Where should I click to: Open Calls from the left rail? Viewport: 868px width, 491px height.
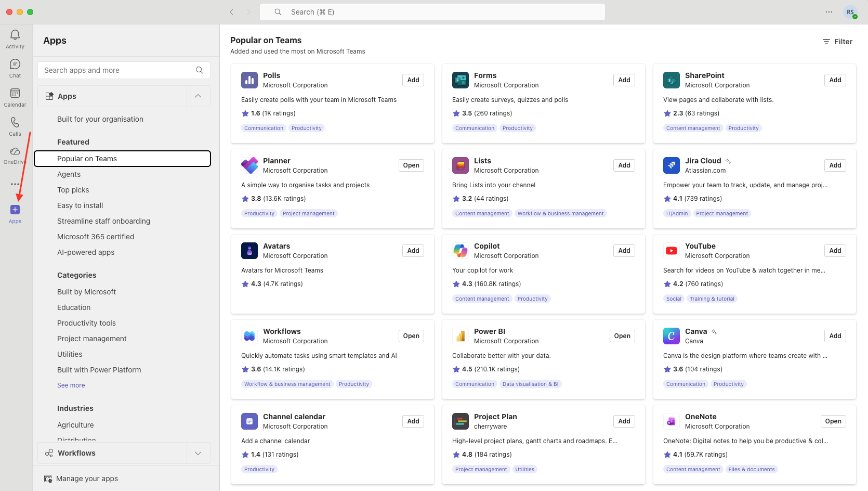coord(15,123)
